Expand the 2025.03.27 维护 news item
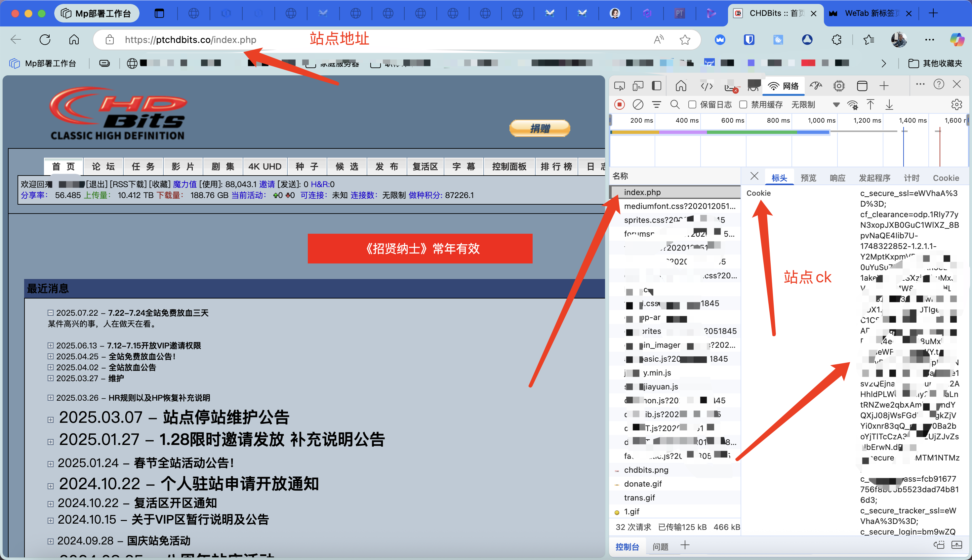This screenshot has width=972, height=560. [50, 378]
